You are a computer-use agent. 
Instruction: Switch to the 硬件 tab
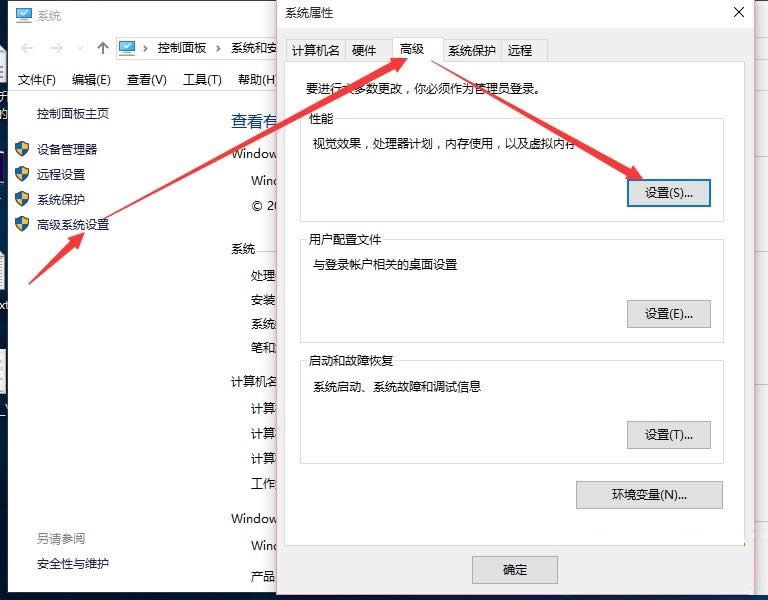point(364,50)
